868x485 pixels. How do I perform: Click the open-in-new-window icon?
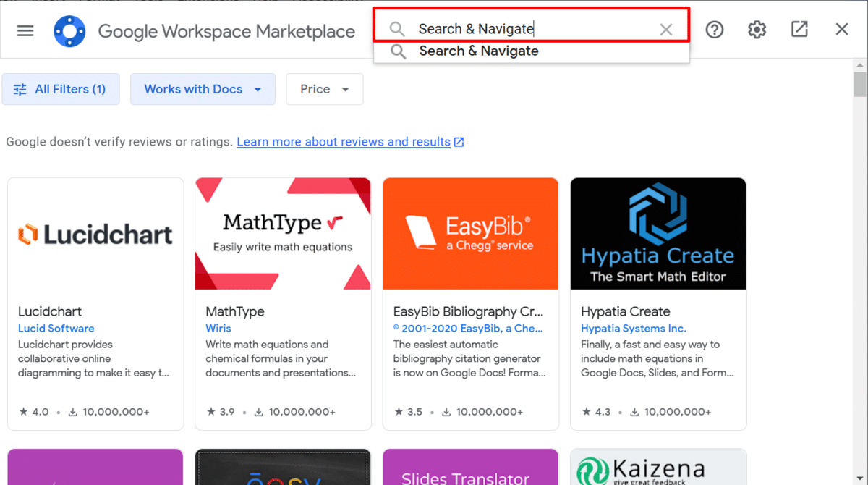799,30
